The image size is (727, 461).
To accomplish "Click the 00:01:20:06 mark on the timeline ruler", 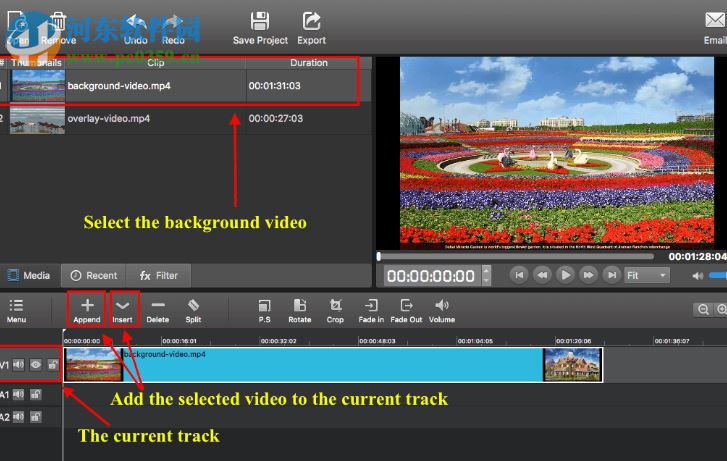I will point(573,341).
